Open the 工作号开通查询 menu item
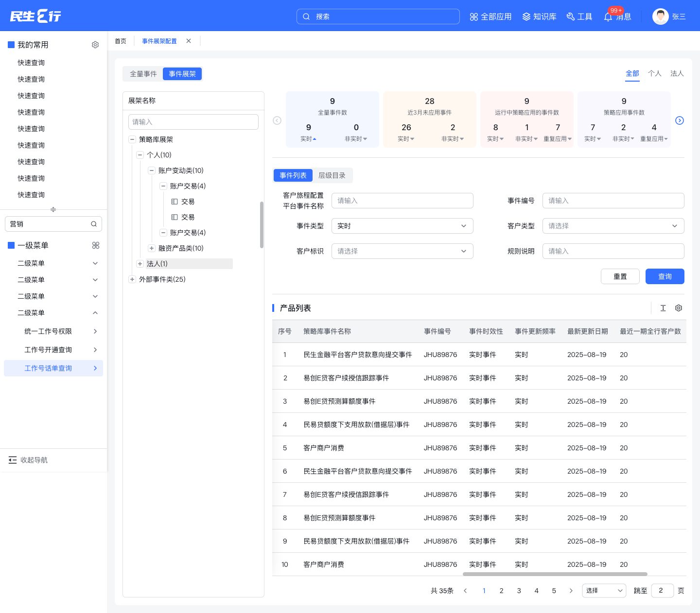Screen dimensions: 700x613 tap(53, 350)
